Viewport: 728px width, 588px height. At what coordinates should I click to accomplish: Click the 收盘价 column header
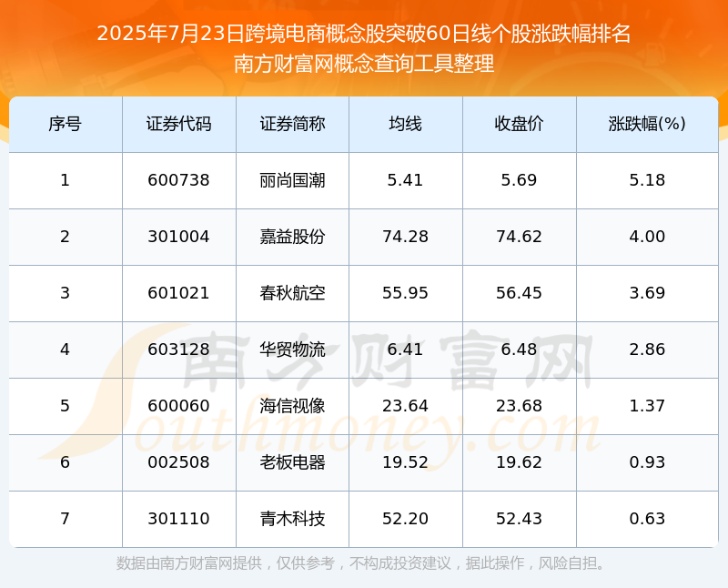pos(519,124)
